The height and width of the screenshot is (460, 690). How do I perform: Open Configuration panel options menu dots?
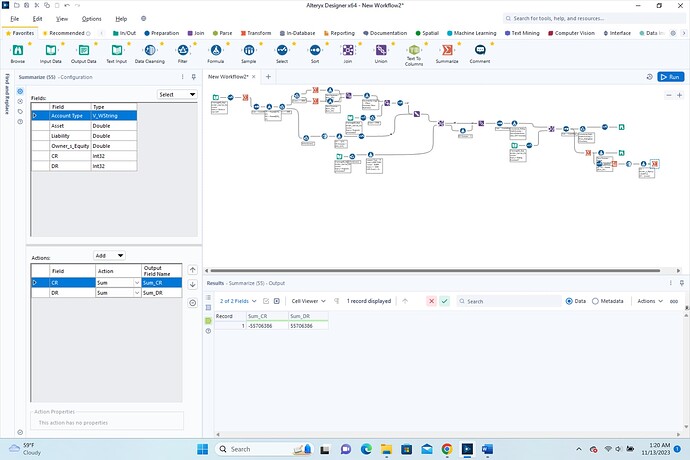183,77
